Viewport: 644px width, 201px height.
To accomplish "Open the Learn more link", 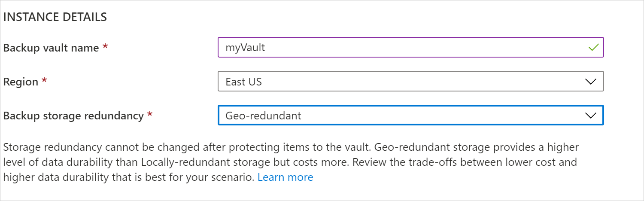I will (x=285, y=177).
